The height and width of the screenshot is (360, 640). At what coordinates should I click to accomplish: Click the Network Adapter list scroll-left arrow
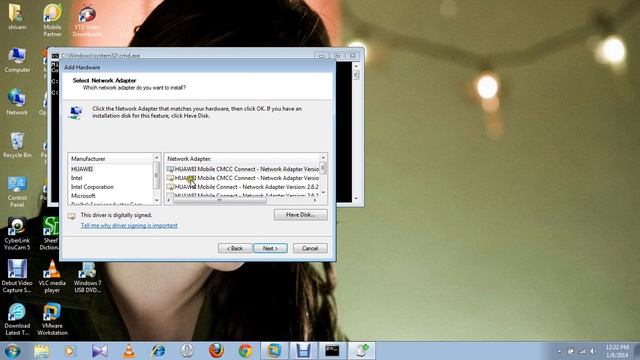pos(169,200)
